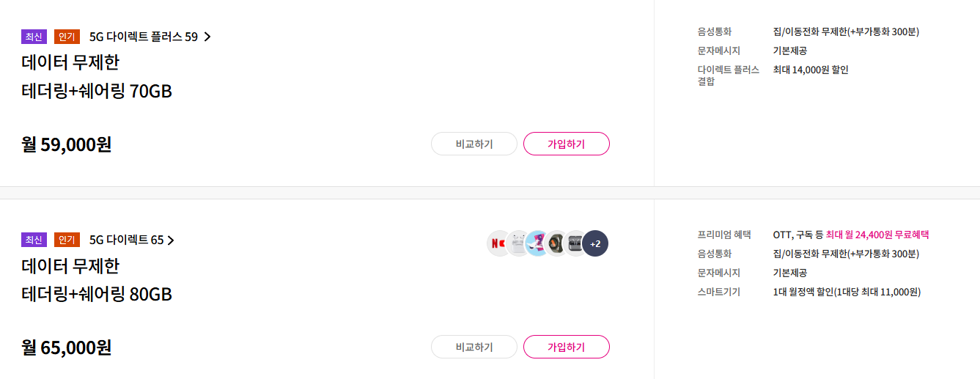Click 비교하기 for the 65,000원 plan
This screenshot has height=379, width=980.
point(474,347)
